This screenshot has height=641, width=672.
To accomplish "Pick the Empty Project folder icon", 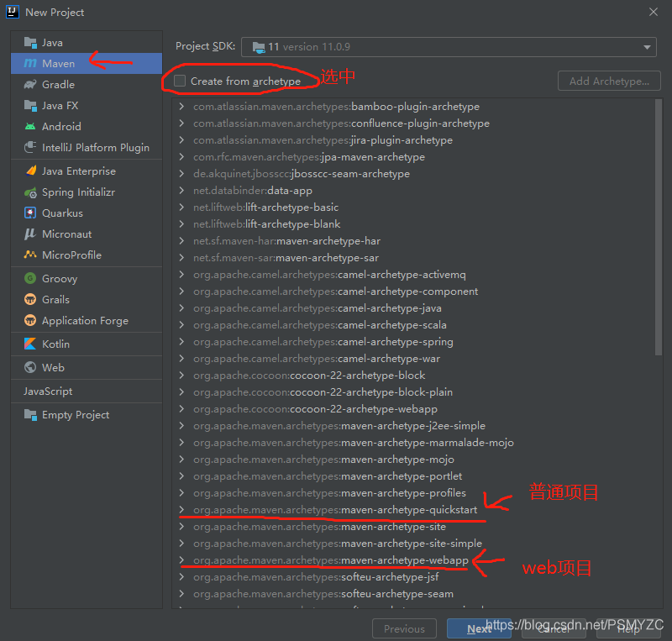I will (x=30, y=415).
